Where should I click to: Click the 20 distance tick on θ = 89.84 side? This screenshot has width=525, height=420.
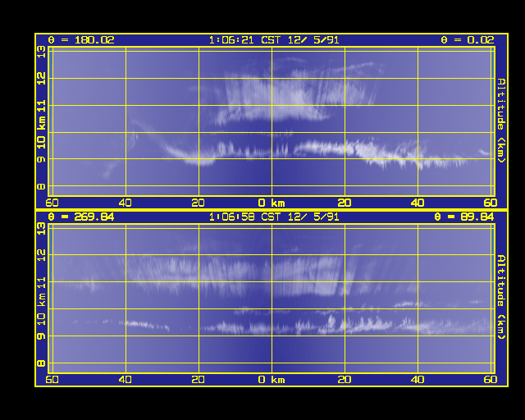point(345,380)
